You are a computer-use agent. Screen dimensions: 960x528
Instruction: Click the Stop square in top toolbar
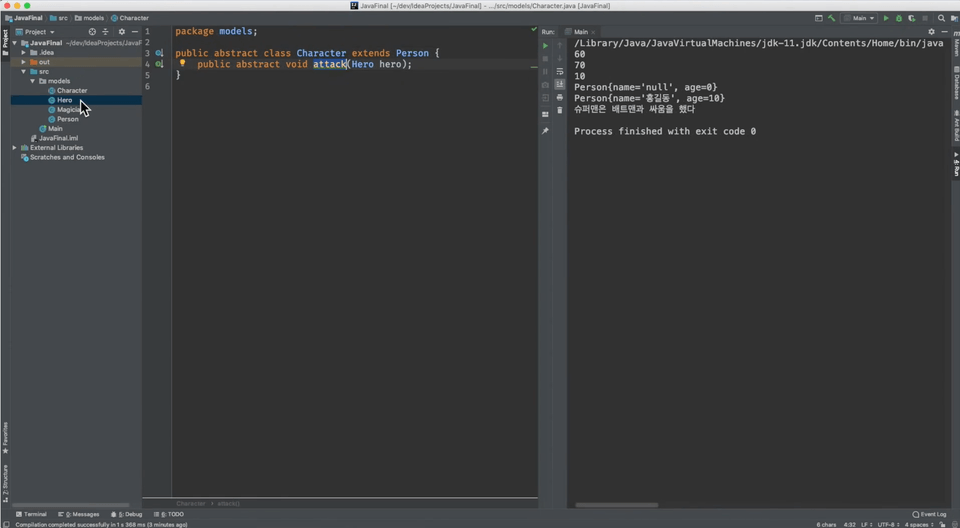(924, 18)
